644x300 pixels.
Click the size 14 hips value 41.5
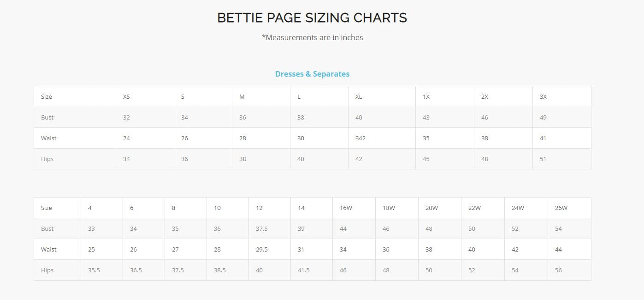pyautogui.click(x=303, y=270)
